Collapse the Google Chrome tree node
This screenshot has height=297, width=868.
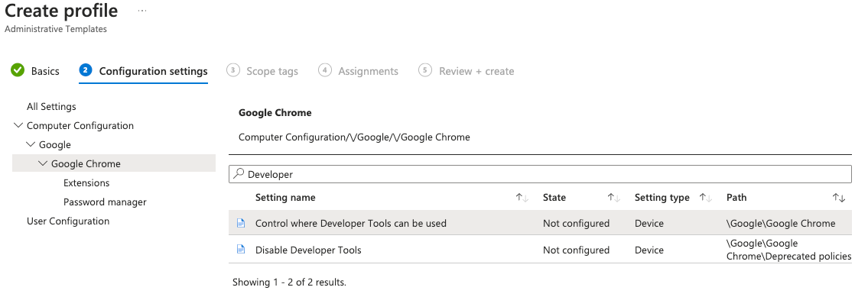pyautogui.click(x=43, y=163)
